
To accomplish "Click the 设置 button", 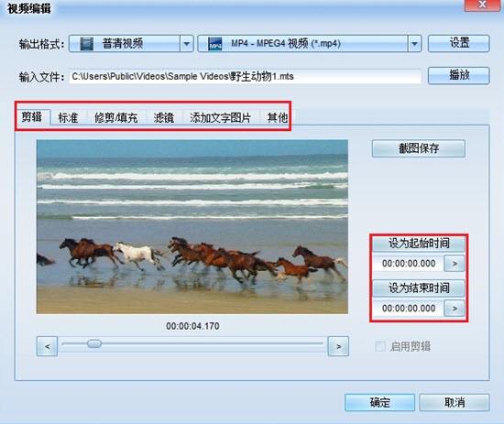I will pyautogui.click(x=459, y=43).
